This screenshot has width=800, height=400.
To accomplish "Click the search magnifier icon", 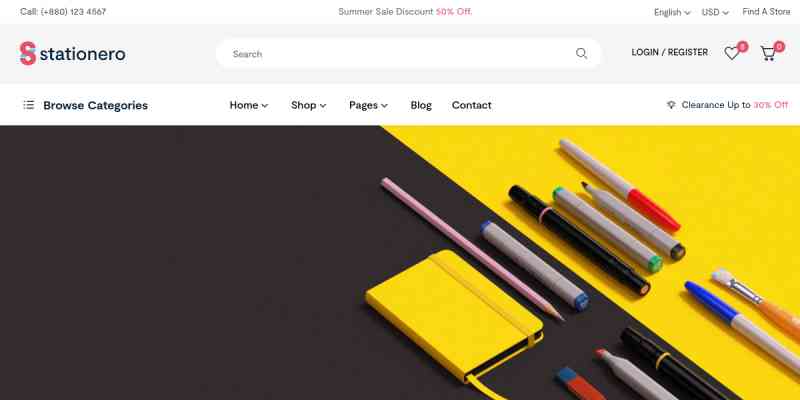I will (x=581, y=53).
